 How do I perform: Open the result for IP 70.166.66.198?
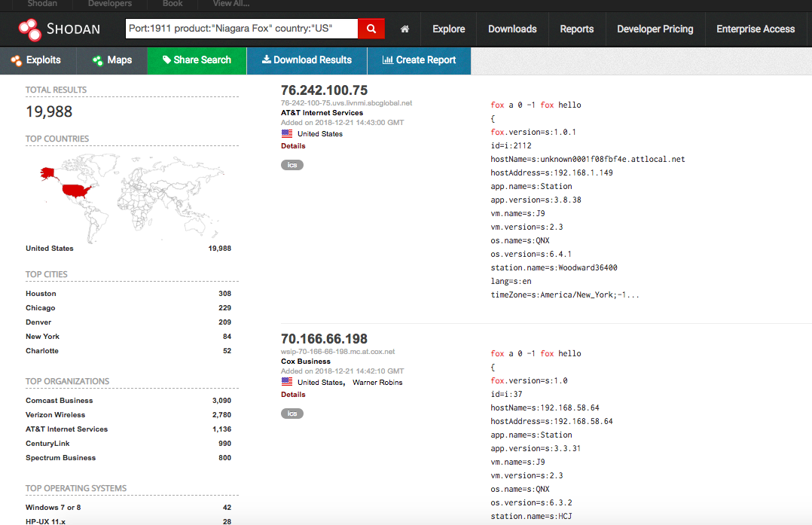[324, 339]
